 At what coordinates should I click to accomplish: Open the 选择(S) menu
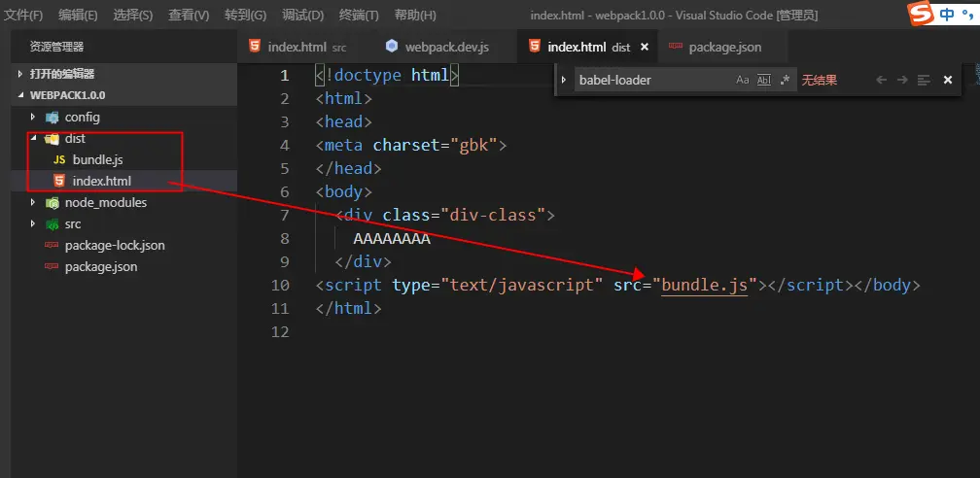pos(133,15)
